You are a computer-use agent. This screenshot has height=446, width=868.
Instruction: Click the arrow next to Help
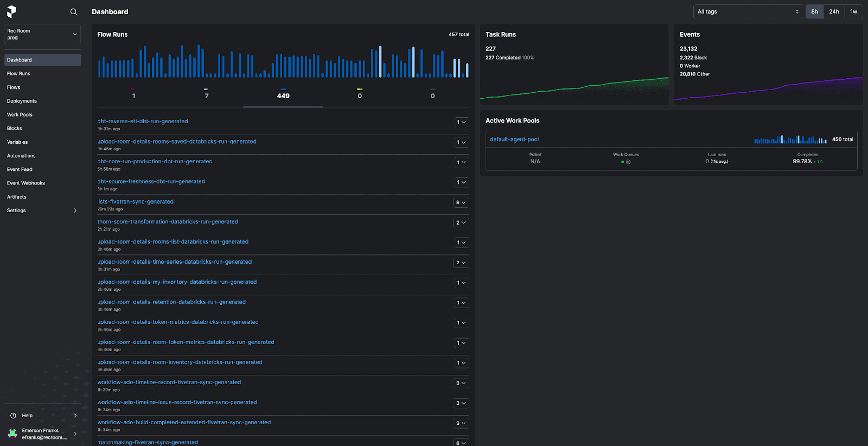pyautogui.click(x=75, y=416)
